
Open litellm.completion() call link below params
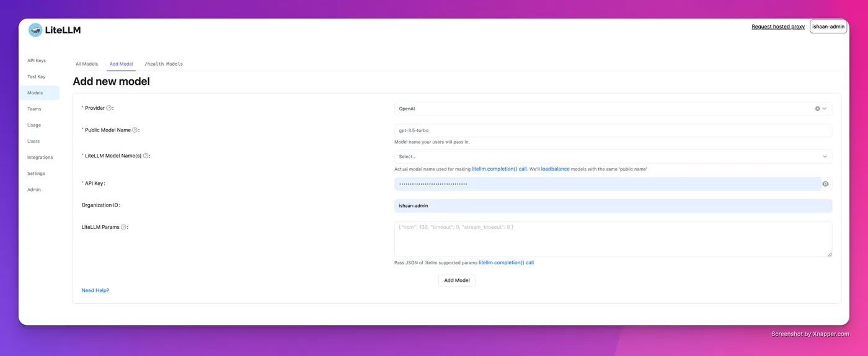[506, 262]
